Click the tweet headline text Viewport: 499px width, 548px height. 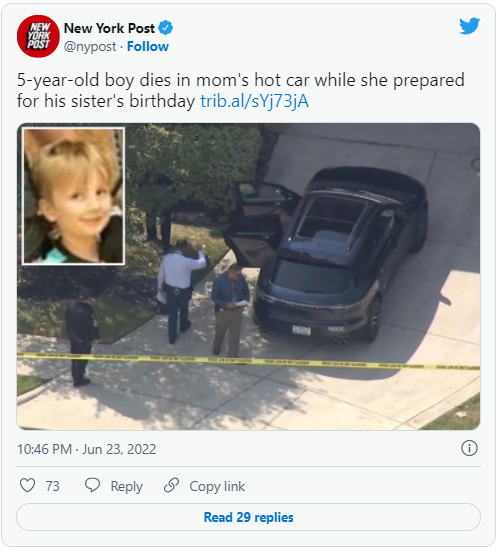[x=241, y=91]
